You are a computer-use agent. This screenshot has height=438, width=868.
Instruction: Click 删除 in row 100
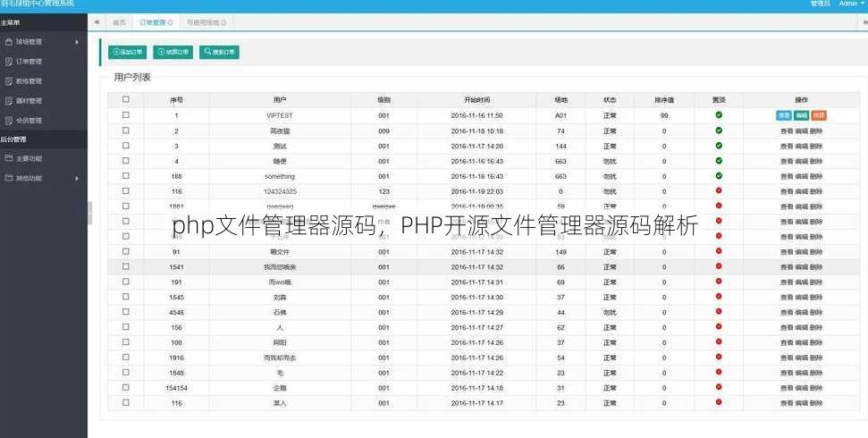click(x=816, y=342)
